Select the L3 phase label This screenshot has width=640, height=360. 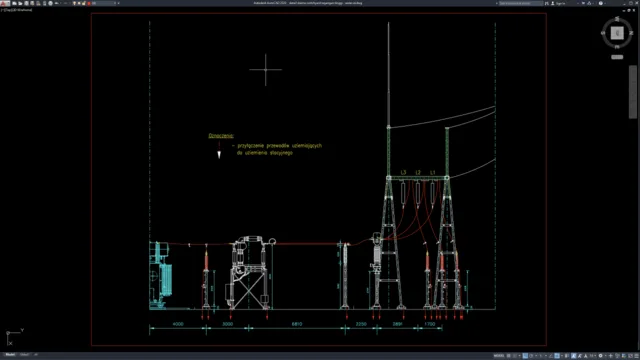click(x=403, y=173)
